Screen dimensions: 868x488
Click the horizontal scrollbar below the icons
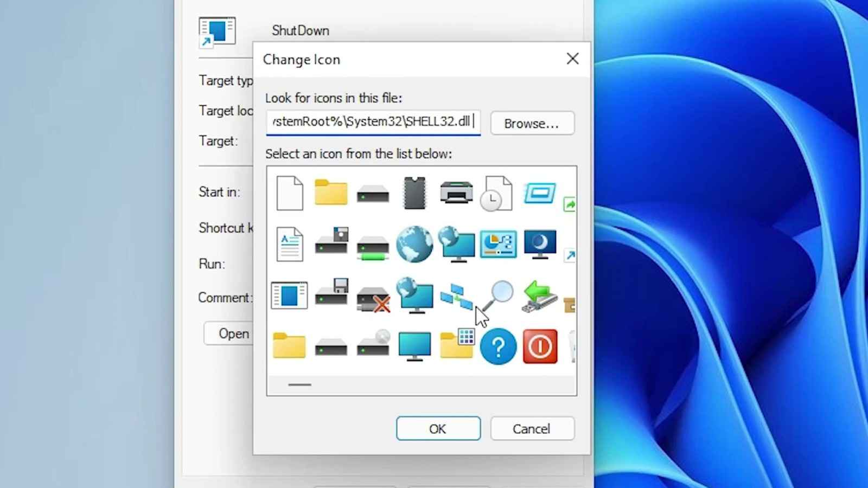coord(299,385)
